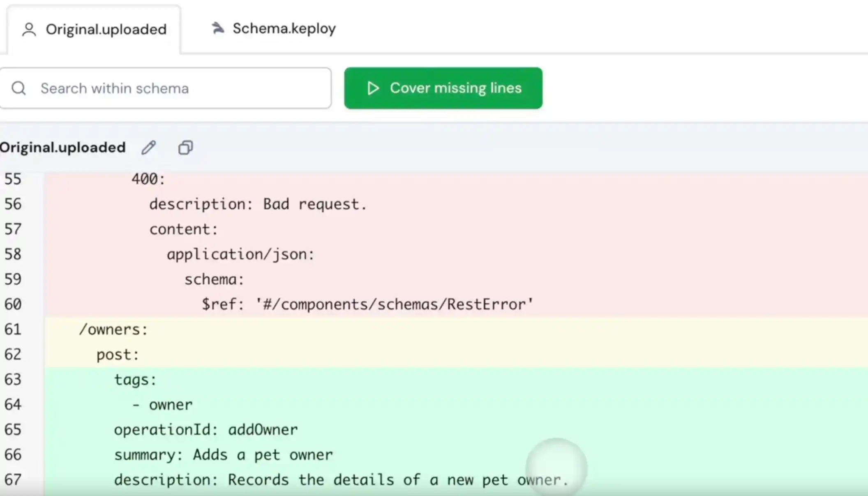Click the operationId addOwner line
Viewport: 868px width, 496px height.
tap(205, 429)
